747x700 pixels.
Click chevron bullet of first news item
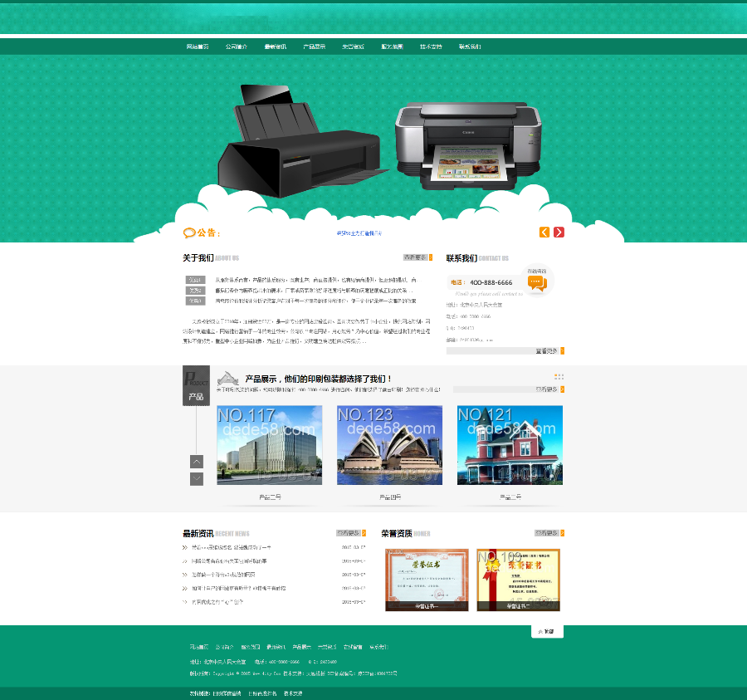click(x=185, y=547)
